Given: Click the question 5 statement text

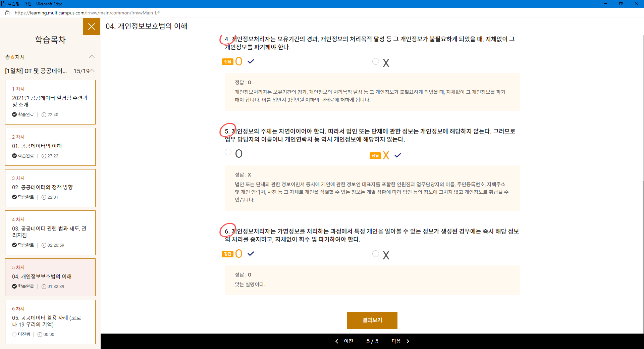Looking at the screenshot, I should pyautogui.click(x=370, y=135).
